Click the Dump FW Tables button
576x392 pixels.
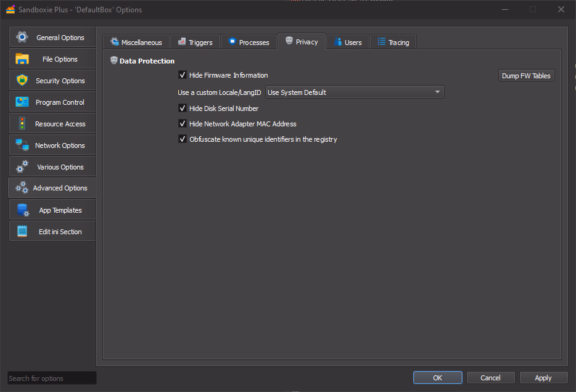coord(526,76)
